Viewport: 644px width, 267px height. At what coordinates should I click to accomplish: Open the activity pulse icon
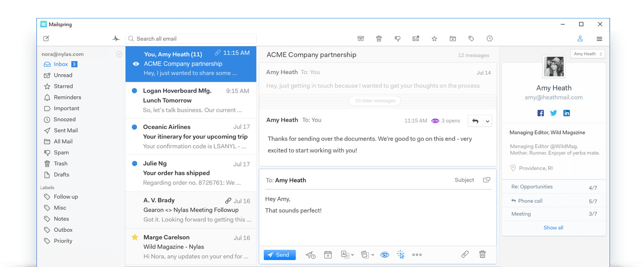coord(116,38)
